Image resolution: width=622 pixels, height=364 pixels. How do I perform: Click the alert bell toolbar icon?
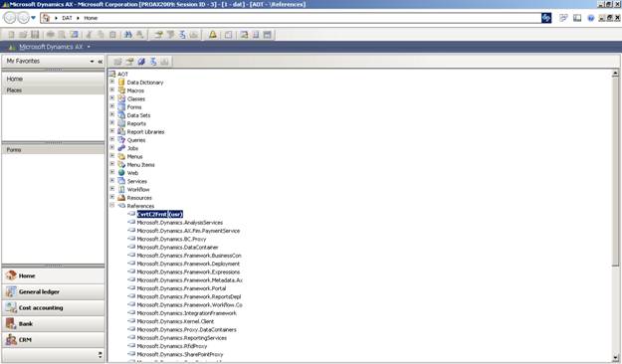tap(213, 35)
